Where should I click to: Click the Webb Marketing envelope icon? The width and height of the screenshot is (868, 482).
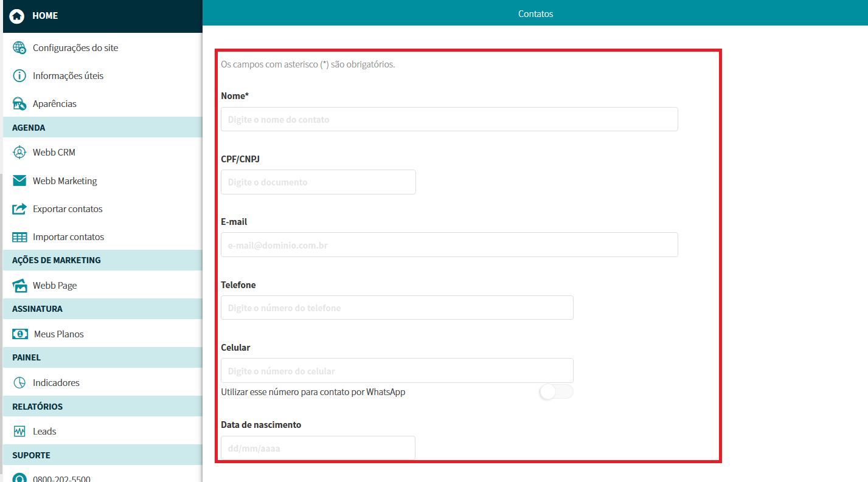[x=19, y=181]
